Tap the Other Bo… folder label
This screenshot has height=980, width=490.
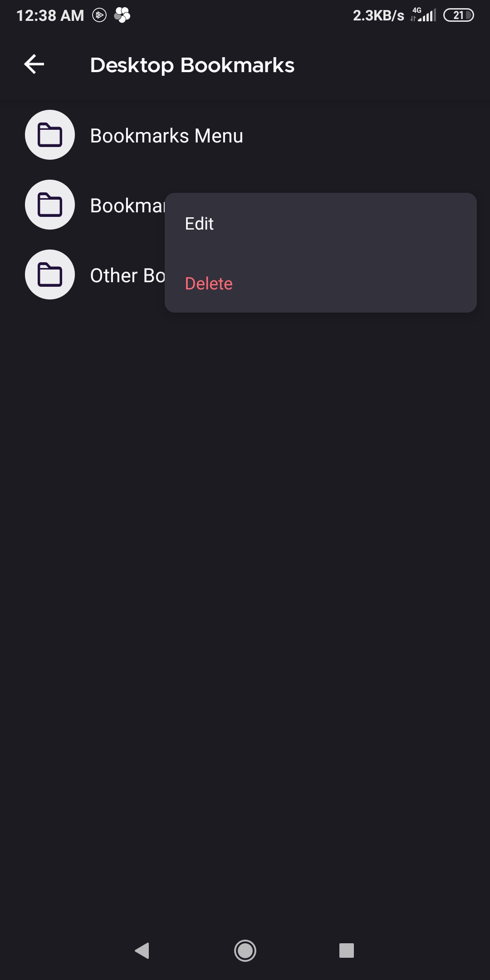[x=127, y=275]
